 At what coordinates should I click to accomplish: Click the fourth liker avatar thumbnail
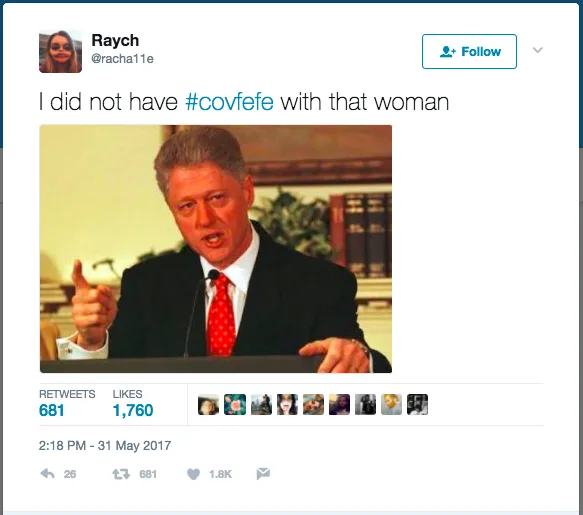click(x=287, y=404)
